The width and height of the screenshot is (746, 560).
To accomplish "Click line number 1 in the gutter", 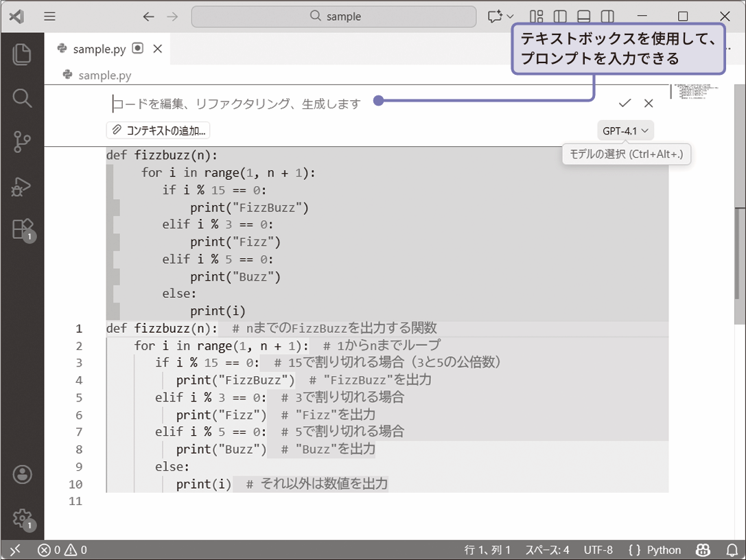I will 79,329.
